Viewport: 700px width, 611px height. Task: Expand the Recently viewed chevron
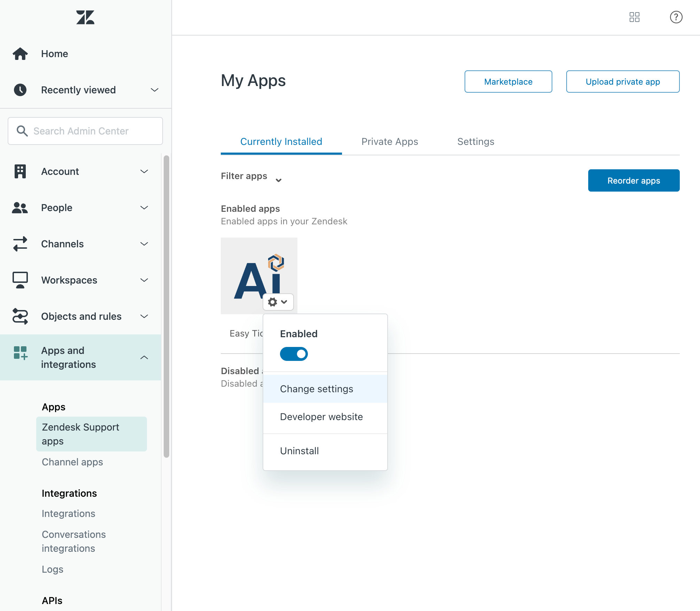coord(154,90)
